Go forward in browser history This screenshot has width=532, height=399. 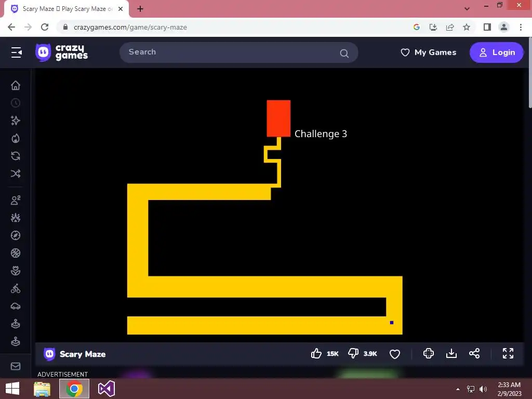[x=28, y=27]
